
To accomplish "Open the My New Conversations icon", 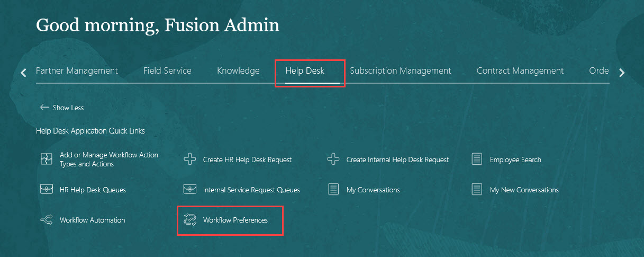I will [x=477, y=190].
